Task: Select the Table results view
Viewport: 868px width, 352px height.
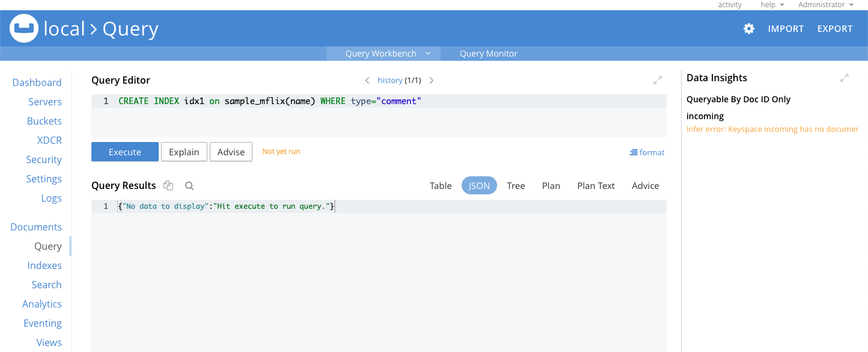Action: (x=441, y=186)
